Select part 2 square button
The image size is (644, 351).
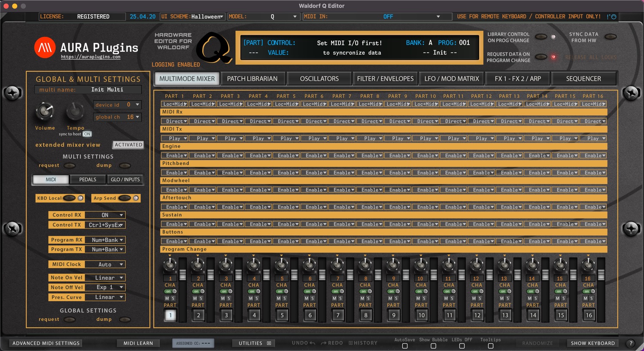tap(198, 315)
